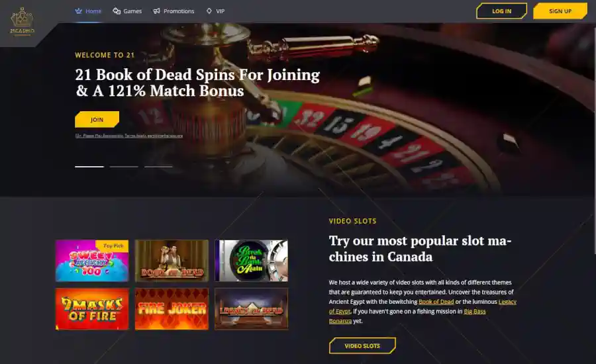This screenshot has height=364, width=596.
Task: Select the second banner slide indicator
Action: coord(124,166)
